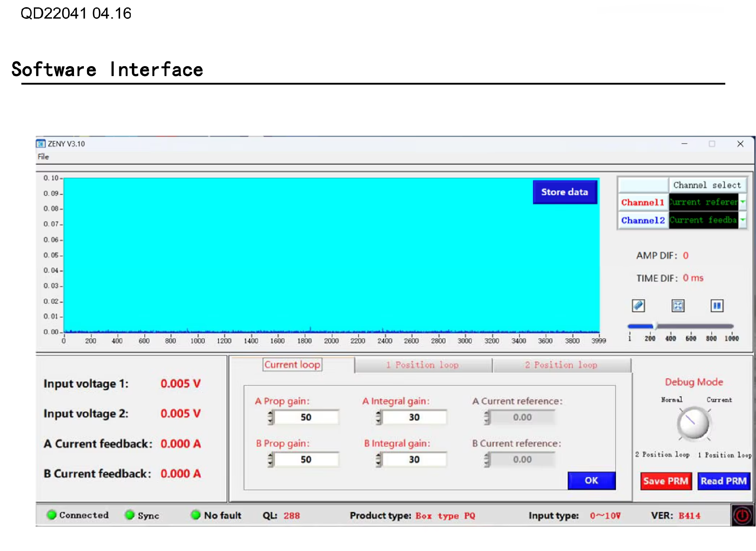The image size is (756, 551).
Task: Click the ZENY V3.10 app icon
Action: pos(41,144)
